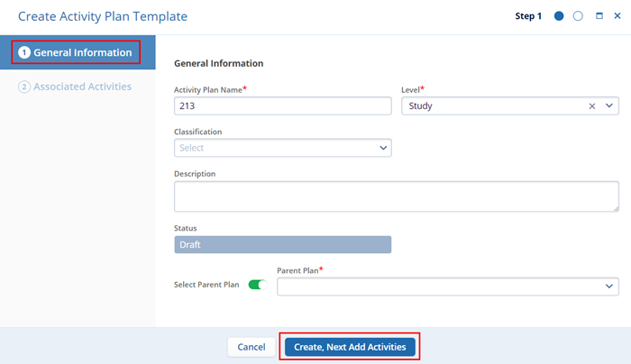Expand the Level dropdown arrow

tap(609, 106)
